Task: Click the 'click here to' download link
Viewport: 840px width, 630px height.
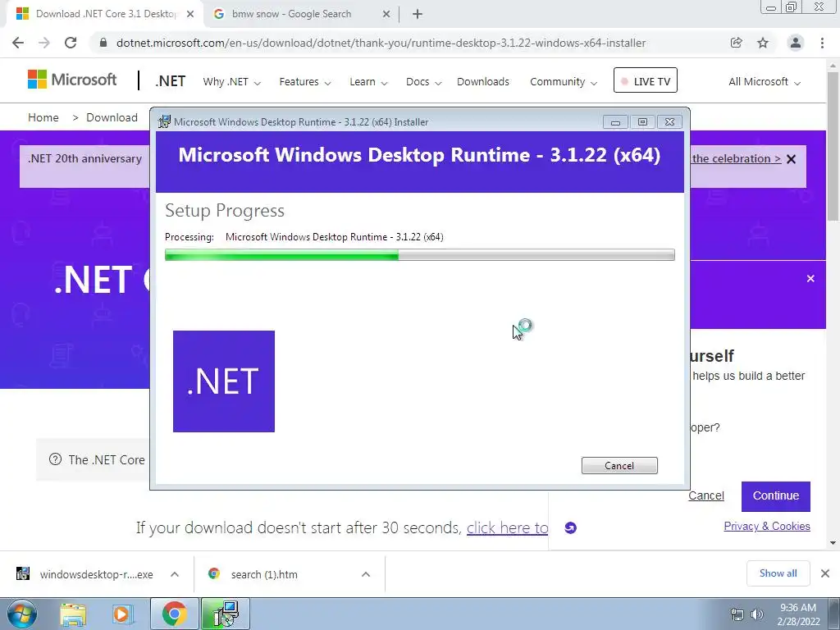Action: [507, 528]
